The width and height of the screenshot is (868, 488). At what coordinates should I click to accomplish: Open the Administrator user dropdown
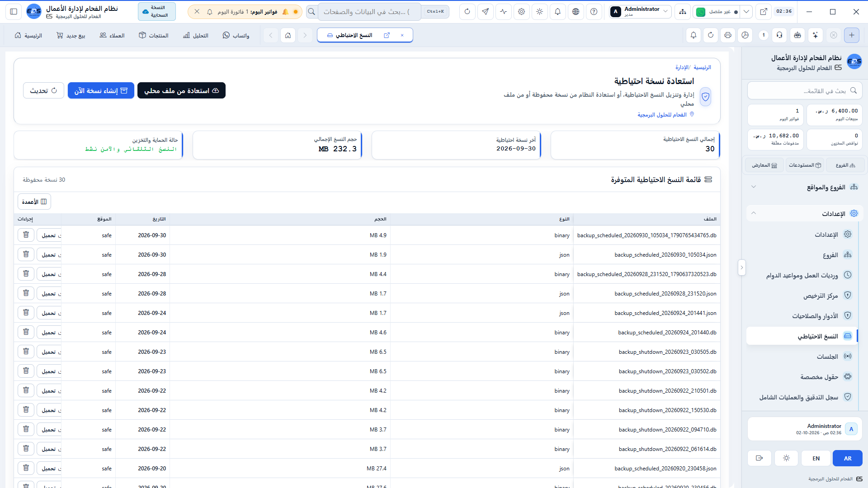[640, 12]
